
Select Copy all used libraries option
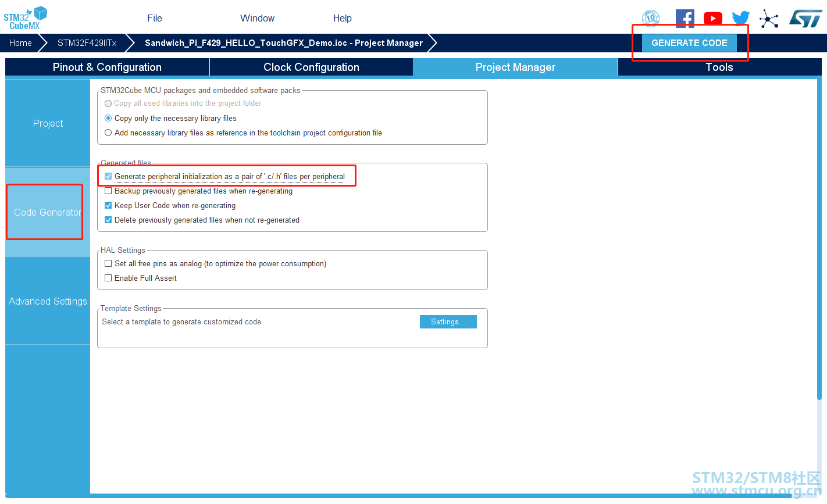(108, 103)
